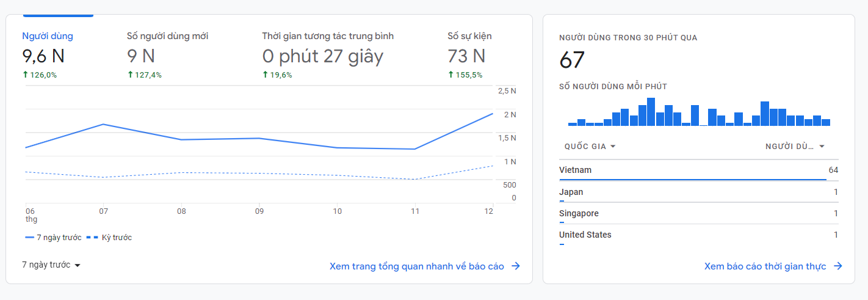Click arrow icon beside the report overview link
The width and height of the screenshot is (868, 300).
coord(516,266)
